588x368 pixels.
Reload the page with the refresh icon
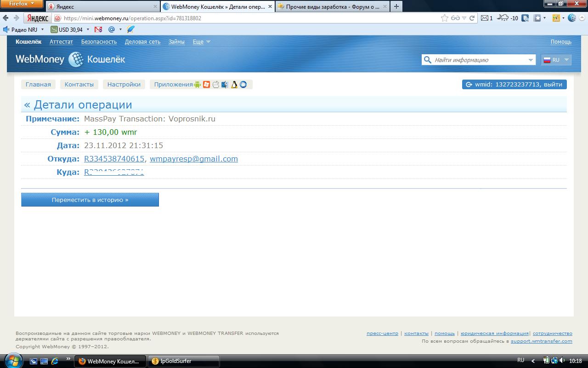click(x=472, y=18)
